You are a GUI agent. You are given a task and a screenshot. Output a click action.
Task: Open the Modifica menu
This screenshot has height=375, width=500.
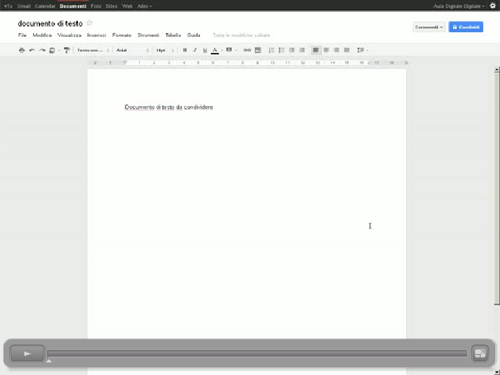(x=42, y=35)
